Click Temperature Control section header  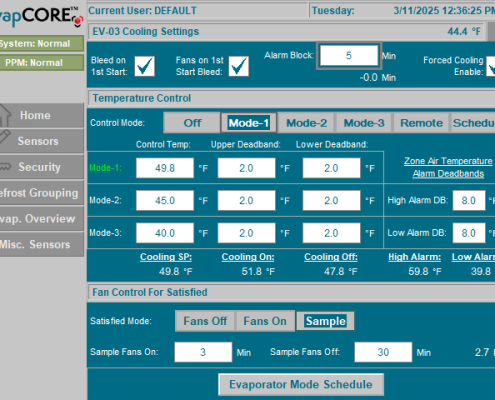point(142,98)
